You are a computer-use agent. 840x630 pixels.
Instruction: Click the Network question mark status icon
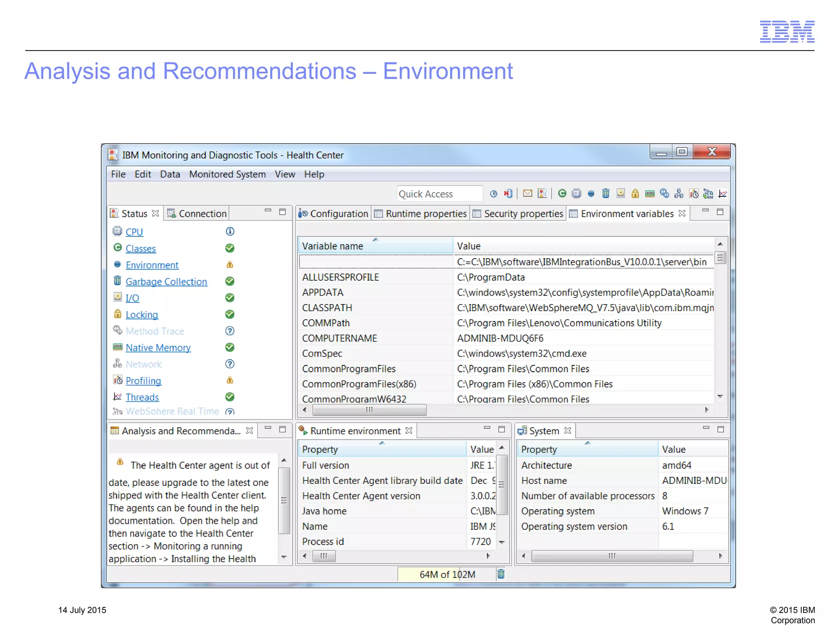pyautogui.click(x=230, y=364)
